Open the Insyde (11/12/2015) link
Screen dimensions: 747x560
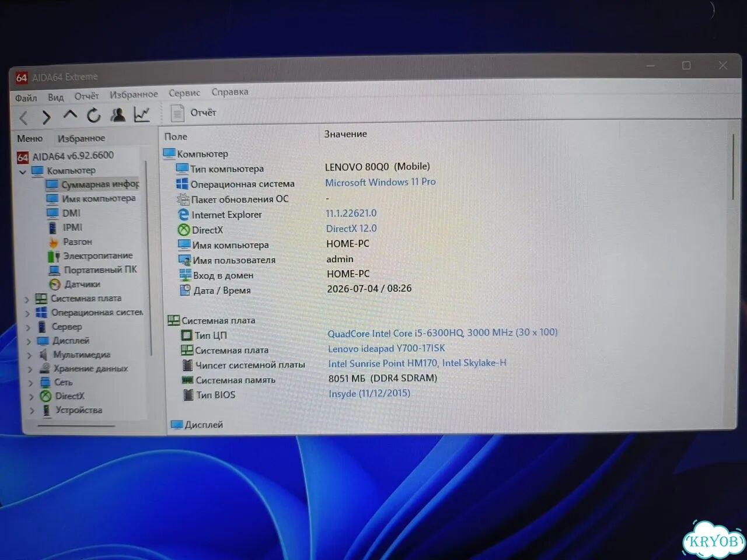(369, 393)
